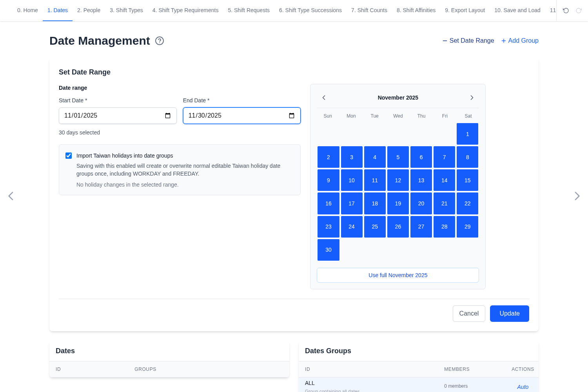Image resolution: width=588 pixels, height=392 pixels.
Task: Select day 12 in the calendar
Action: coord(398,180)
